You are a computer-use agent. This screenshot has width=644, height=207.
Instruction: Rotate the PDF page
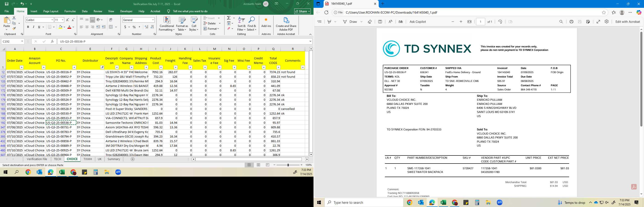[x=500, y=22]
